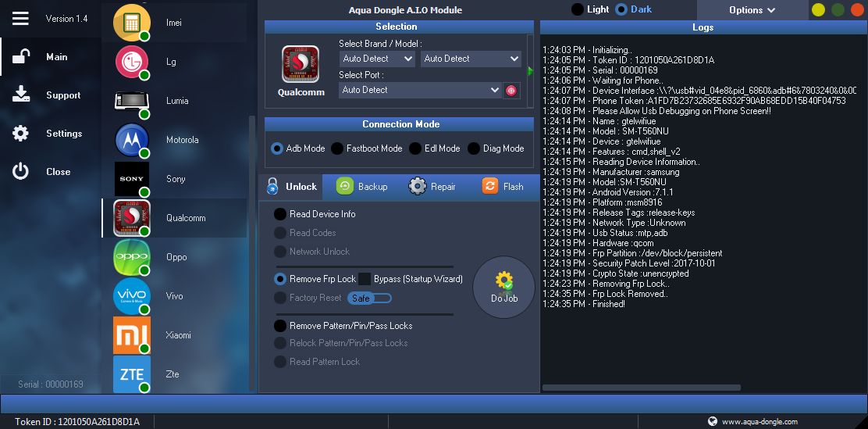Select the Xiaomi brand icon
868x429 pixels.
[132, 334]
